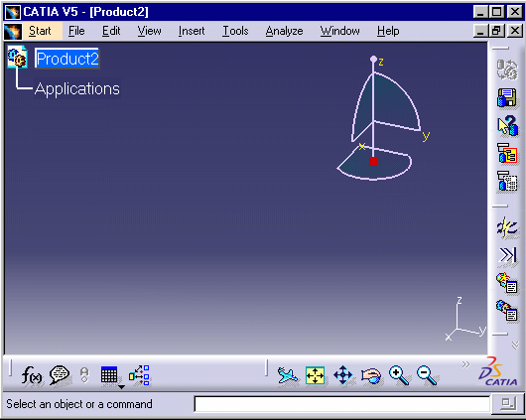The height and width of the screenshot is (420, 526).
Task: Open the Window menu
Action: (339, 31)
